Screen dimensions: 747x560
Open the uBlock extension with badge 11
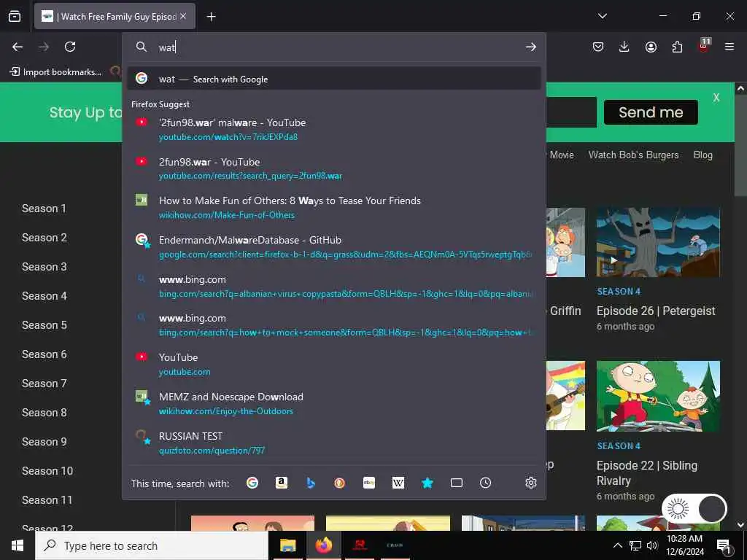click(704, 46)
